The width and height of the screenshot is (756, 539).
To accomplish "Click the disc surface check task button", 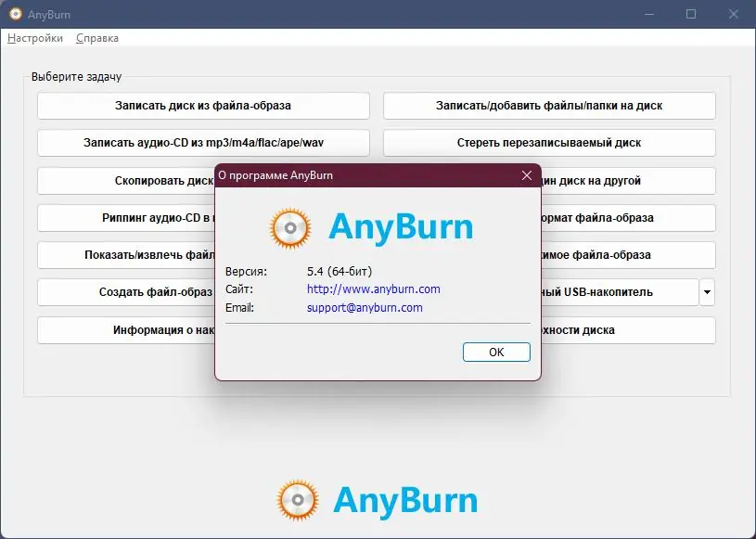I will pos(631,329).
